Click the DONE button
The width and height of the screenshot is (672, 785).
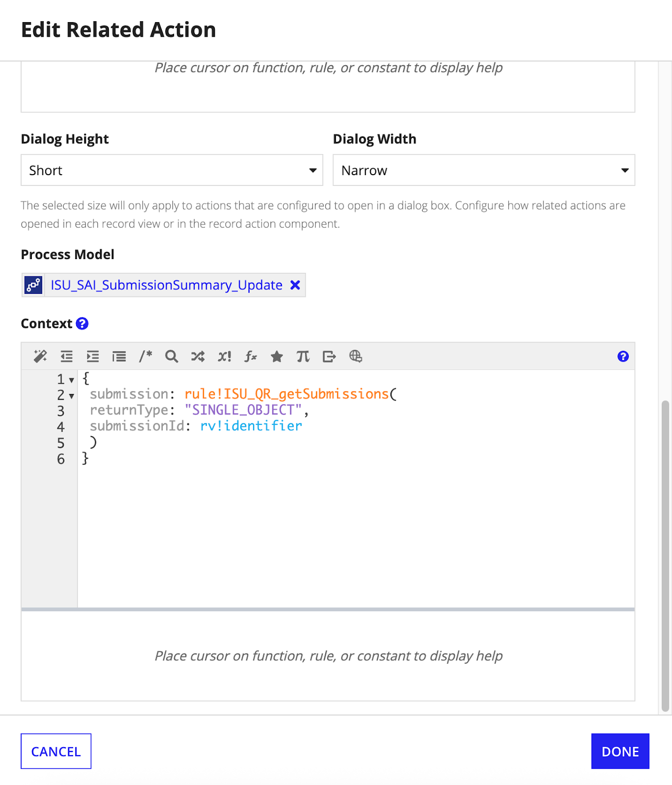620,751
